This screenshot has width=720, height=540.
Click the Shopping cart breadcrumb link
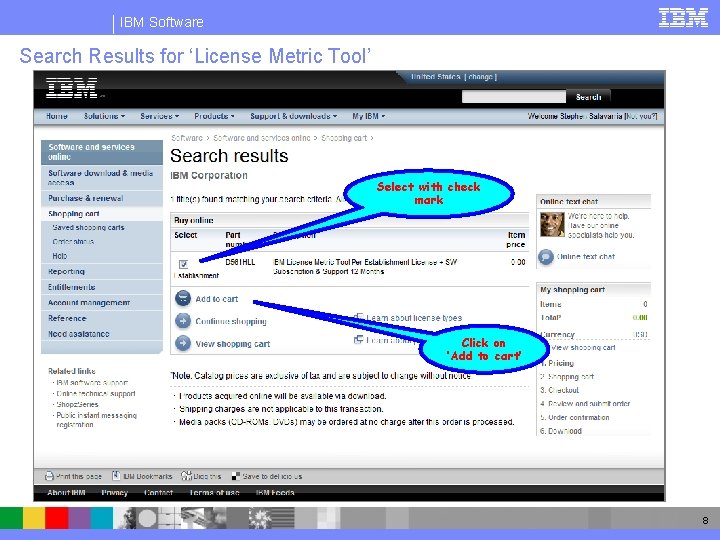(344, 138)
